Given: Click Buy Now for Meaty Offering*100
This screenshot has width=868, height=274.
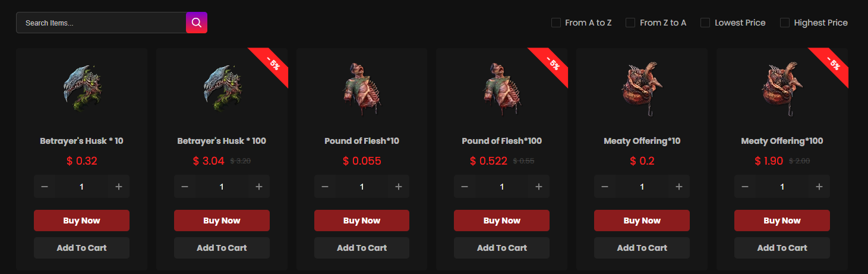Looking at the screenshot, I should (782, 221).
